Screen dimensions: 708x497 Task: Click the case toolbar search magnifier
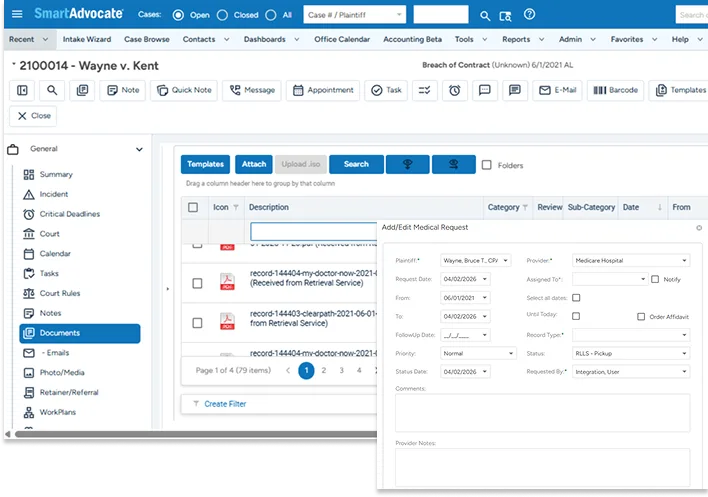[52, 90]
